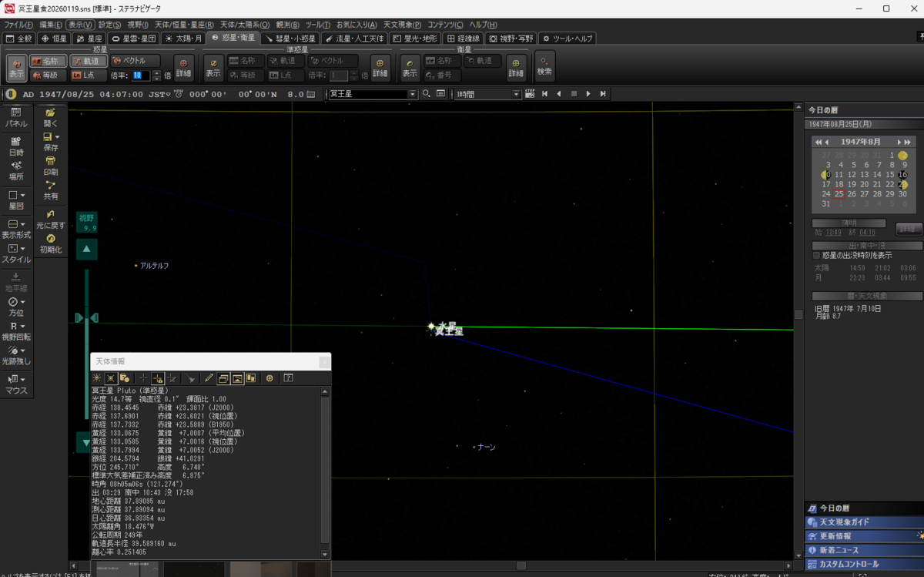Expand the 1時間 time step dropdown

[x=517, y=94]
